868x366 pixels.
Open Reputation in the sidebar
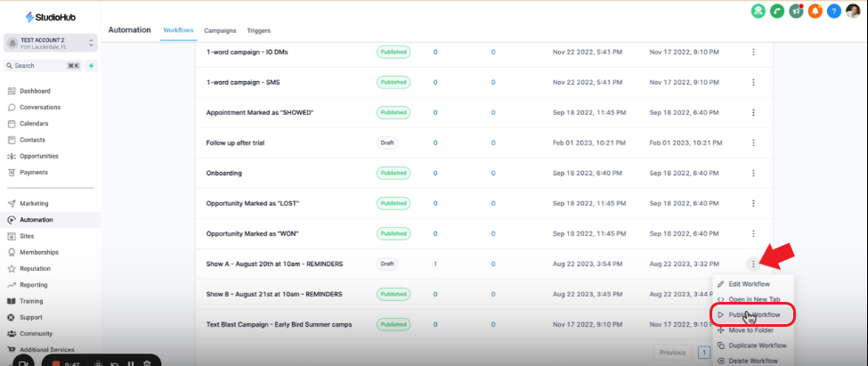35,269
